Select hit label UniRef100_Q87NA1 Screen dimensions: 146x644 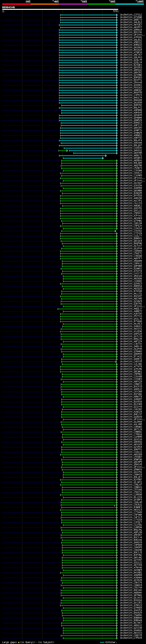coord(131,595)
